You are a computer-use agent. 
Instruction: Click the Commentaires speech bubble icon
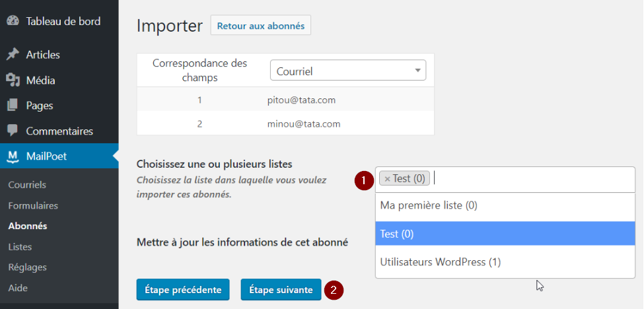pos(13,131)
